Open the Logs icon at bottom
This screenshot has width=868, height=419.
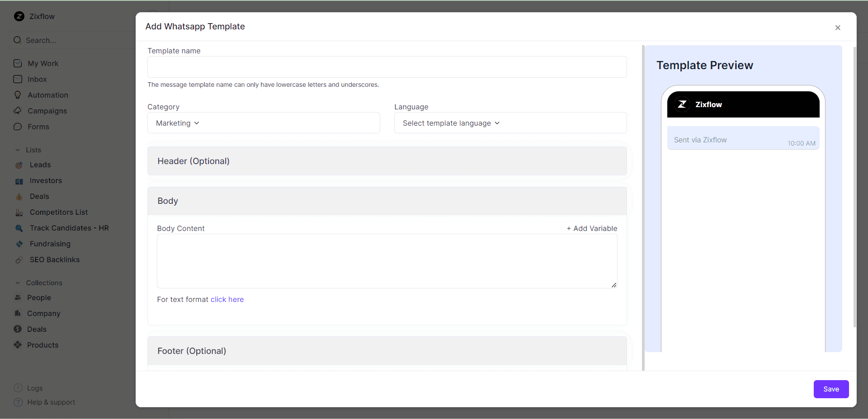[18, 388]
